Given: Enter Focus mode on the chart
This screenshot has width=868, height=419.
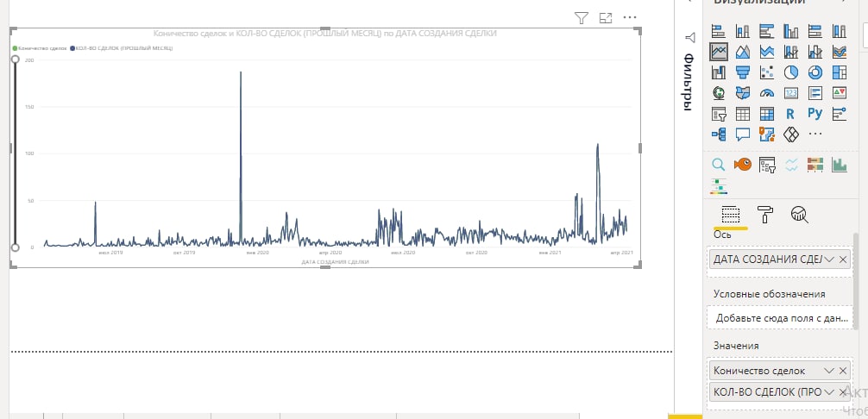Looking at the screenshot, I should (x=606, y=18).
